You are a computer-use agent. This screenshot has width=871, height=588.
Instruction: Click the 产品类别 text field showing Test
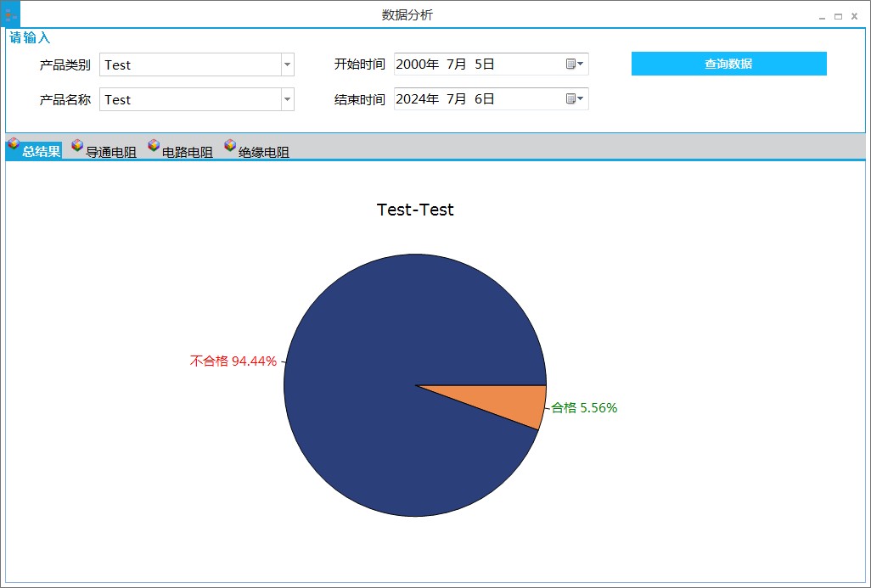coord(190,64)
